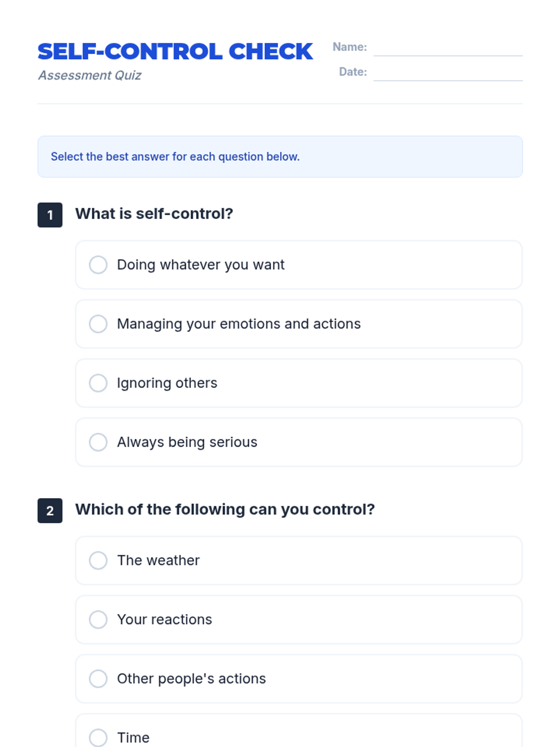The height and width of the screenshot is (747, 560).
Task: Pick the 'Always being serious' radio button
Action: (98, 442)
